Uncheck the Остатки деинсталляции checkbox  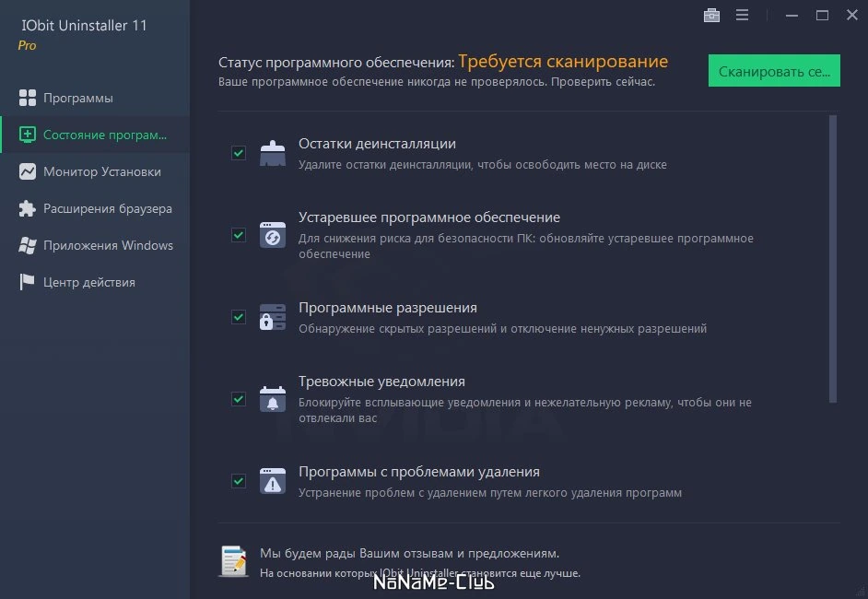coord(239,153)
